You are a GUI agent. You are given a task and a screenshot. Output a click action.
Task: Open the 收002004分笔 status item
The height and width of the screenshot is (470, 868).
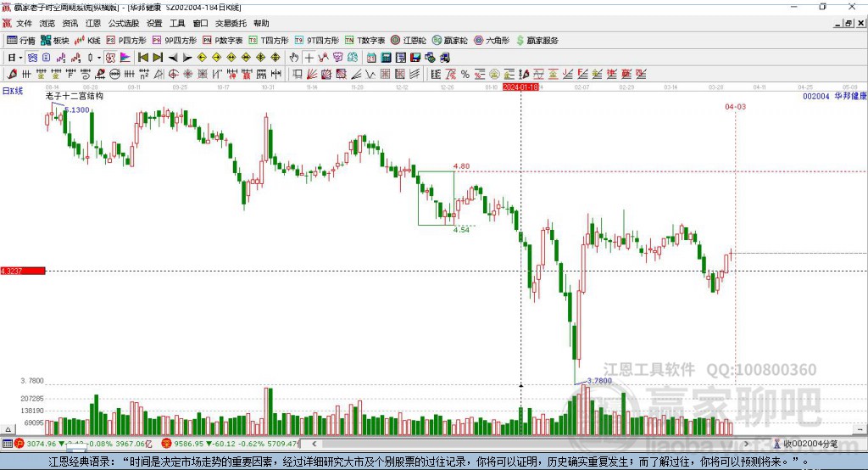point(805,444)
